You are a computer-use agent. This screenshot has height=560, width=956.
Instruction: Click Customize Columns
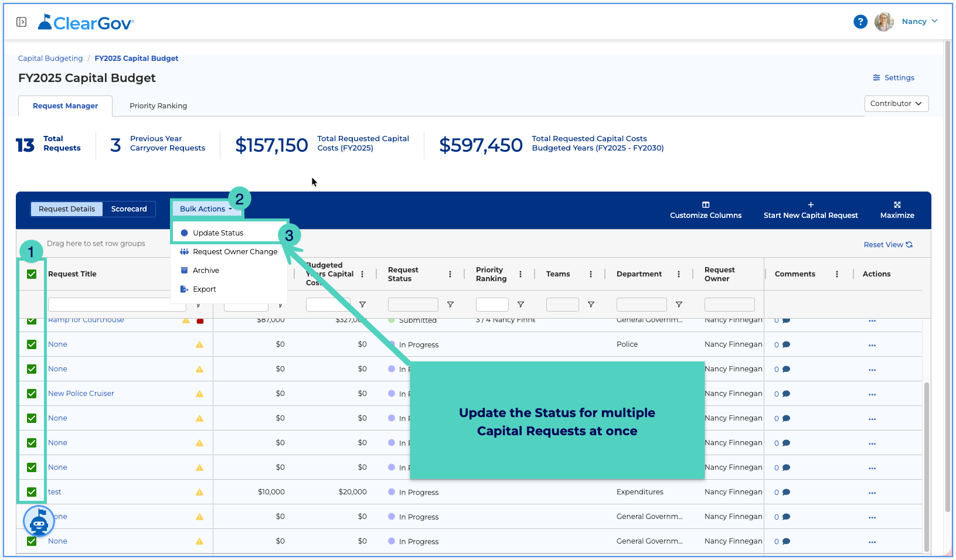pyautogui.click(x=706, y=210)
